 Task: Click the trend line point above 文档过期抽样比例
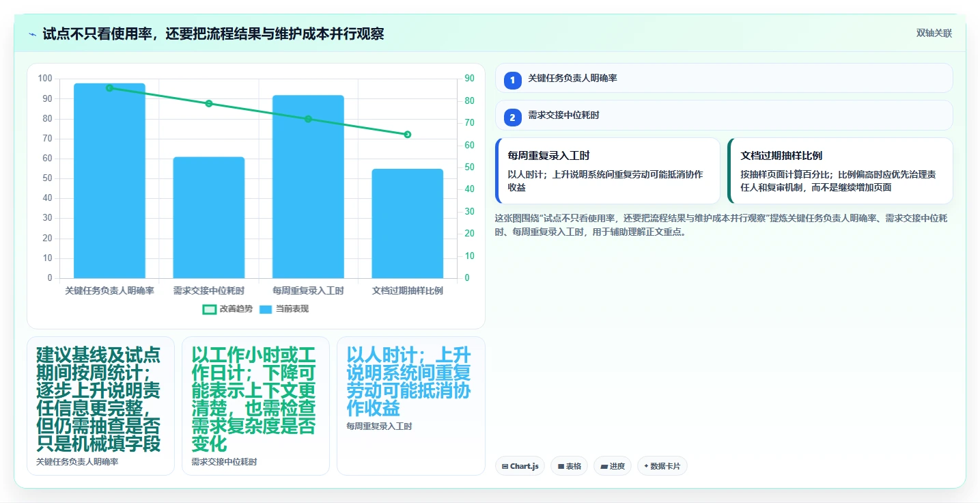click(408, 135)
